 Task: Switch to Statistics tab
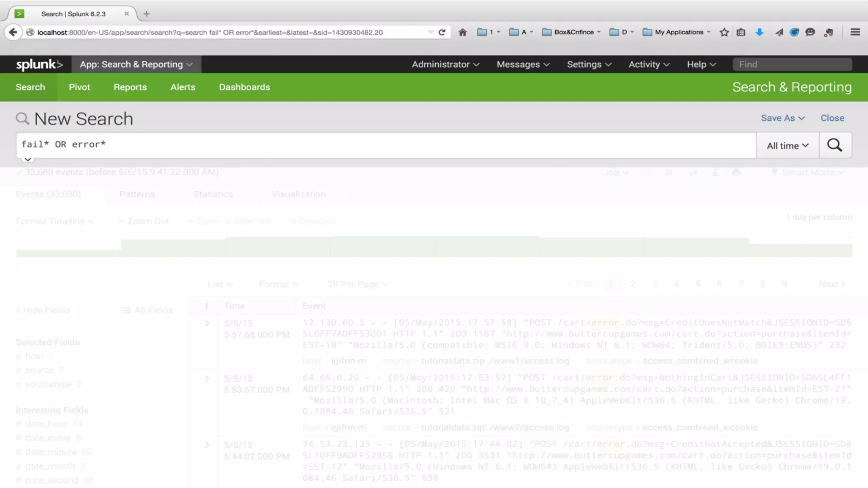click(x=213, y=194)
